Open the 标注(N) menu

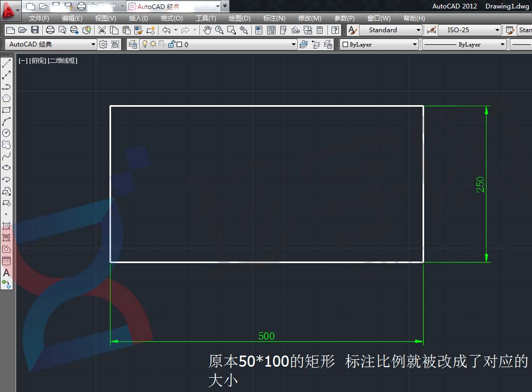274,18
